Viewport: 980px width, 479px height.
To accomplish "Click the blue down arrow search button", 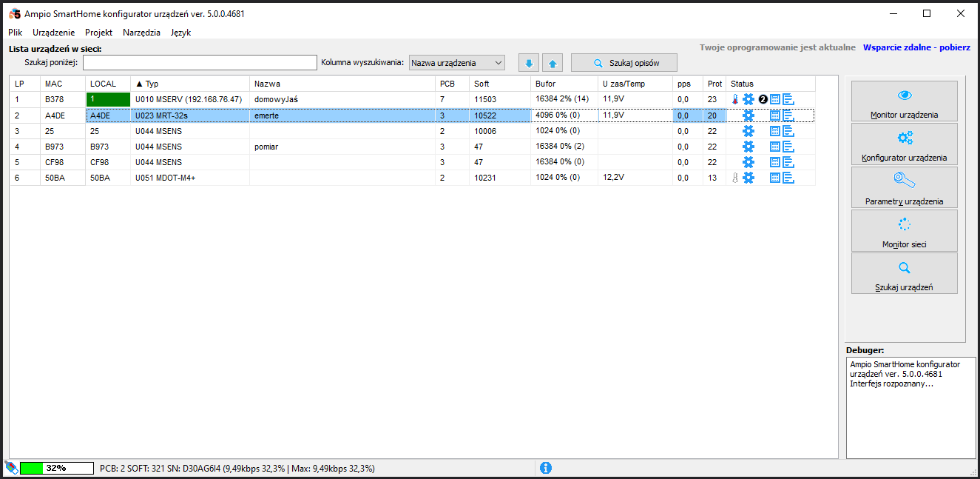I will 529,64.
